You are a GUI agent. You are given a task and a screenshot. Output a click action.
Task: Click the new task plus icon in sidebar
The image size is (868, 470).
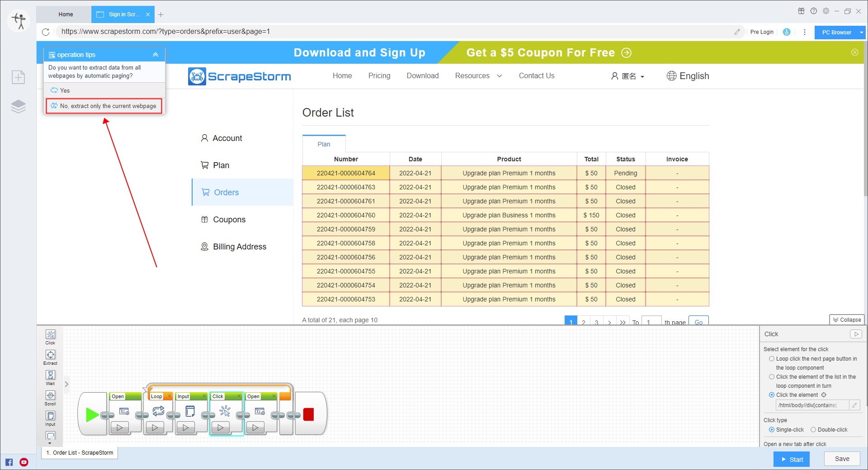pos(18,77)
